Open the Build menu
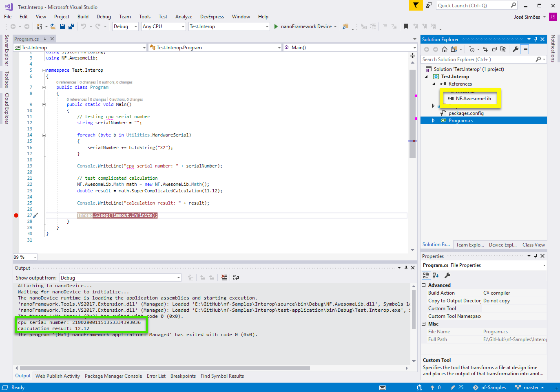This screenshot has height=392, width=560. coord(83,17)
